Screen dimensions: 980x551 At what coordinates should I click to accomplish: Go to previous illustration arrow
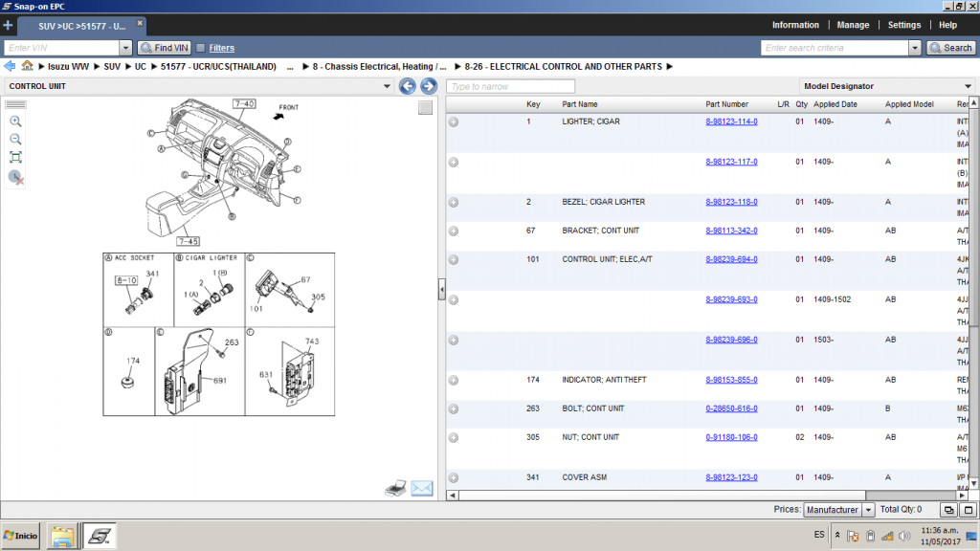(x=408, y=86)
